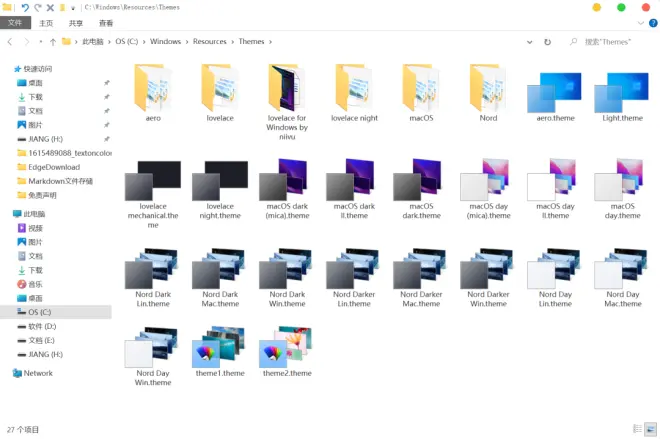660x439 pixels.
Task: Go back with the back arrow
Action: click(10, 42)
